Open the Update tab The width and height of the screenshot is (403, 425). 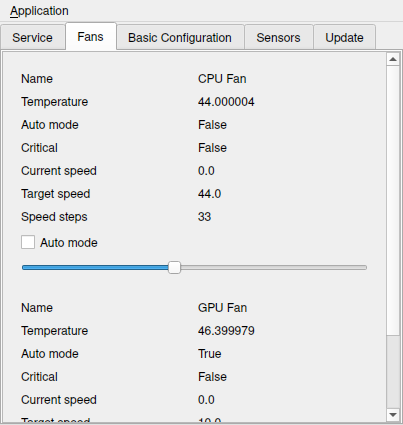tap(344, 37)
